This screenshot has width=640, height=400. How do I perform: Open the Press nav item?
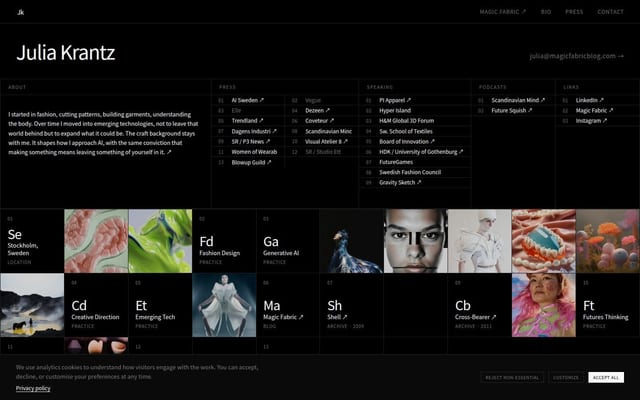(574, 12)
